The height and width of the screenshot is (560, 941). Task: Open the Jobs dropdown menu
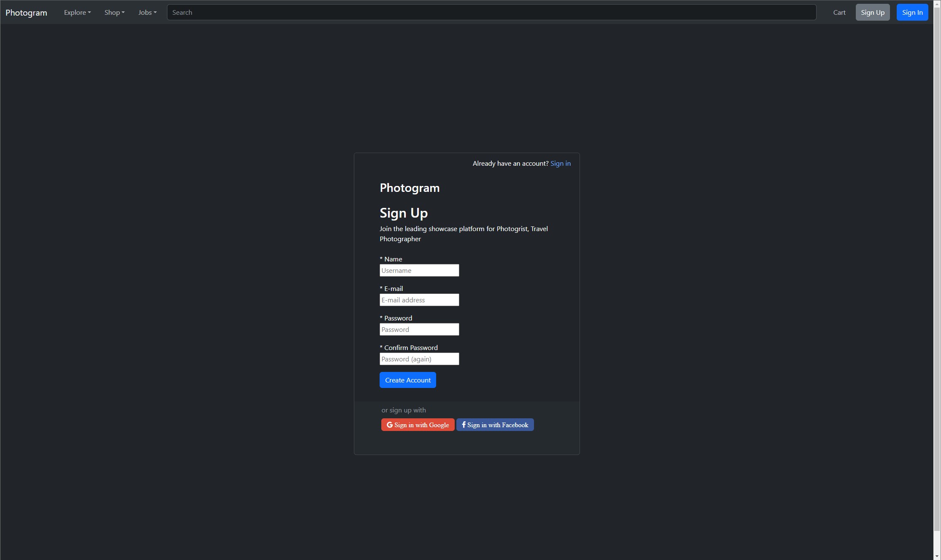point(147,12)
